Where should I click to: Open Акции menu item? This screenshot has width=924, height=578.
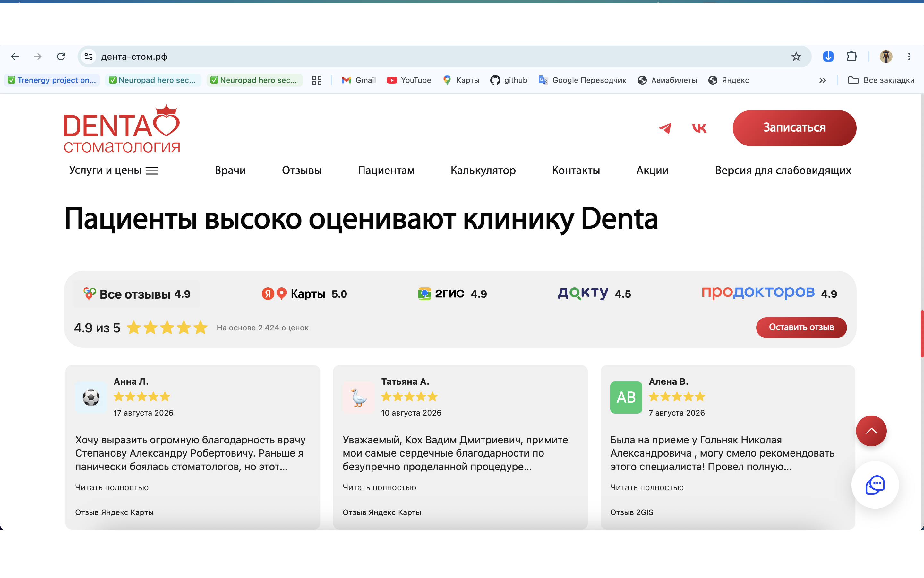(652, 170)
